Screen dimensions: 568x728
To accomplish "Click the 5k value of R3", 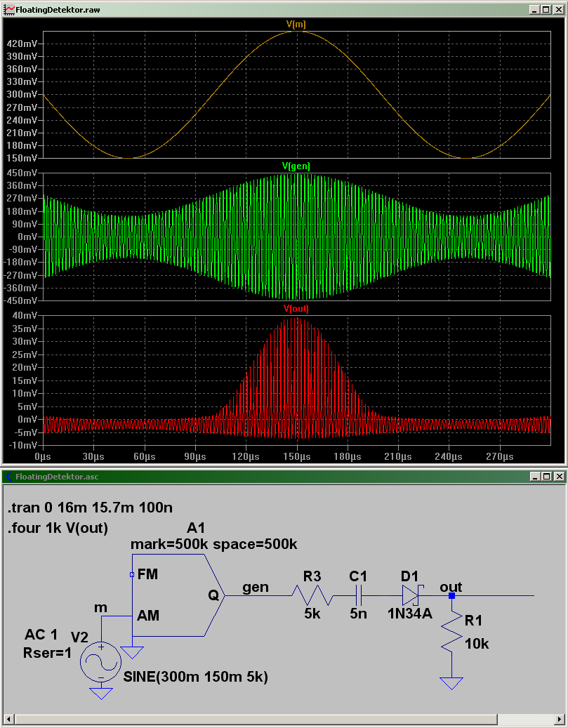I will coord(312,614).
